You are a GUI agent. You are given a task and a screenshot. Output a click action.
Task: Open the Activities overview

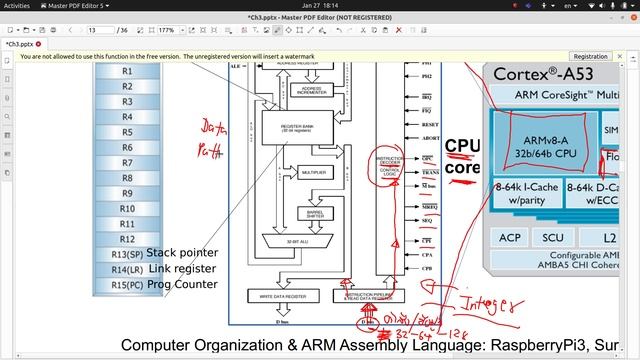pos(17,6)
